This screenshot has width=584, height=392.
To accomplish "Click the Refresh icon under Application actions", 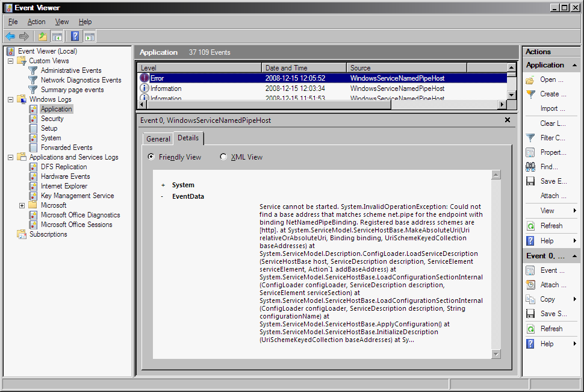I will click(x=530, y=226).
